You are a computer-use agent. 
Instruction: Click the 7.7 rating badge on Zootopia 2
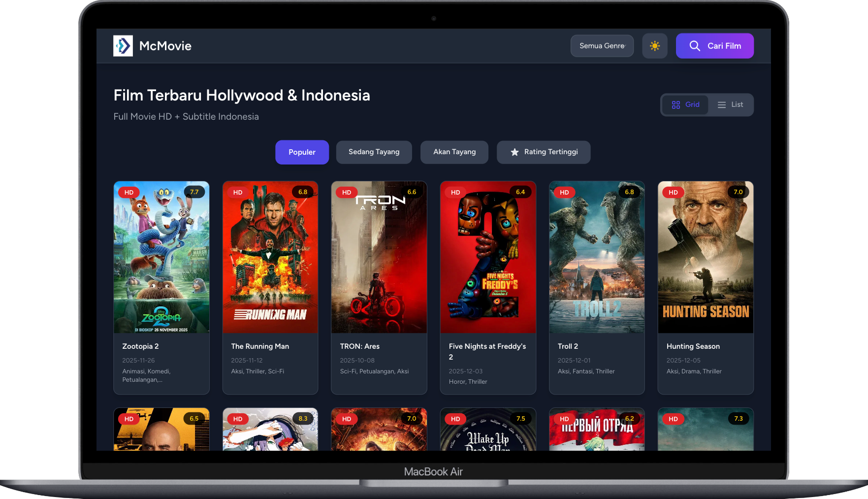pyautogui.click(x=194, y=192)
